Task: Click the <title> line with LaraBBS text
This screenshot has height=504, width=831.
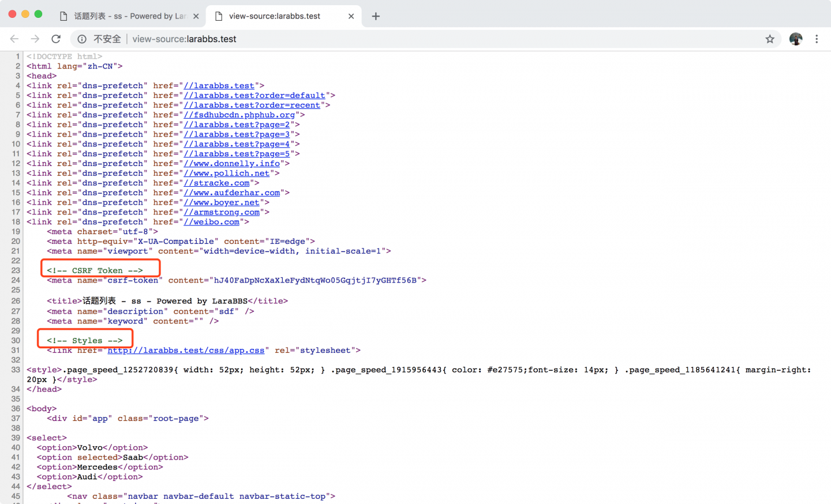Action: pyautogui.click(x=167, y=301)
